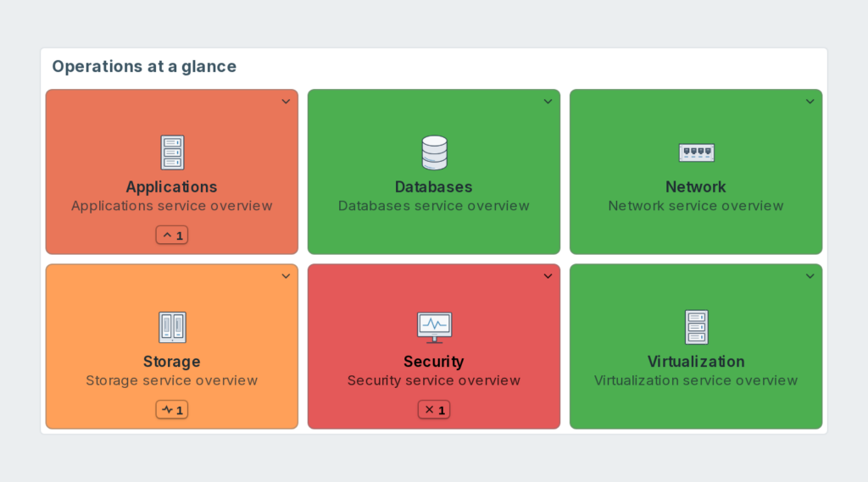This screenshot has width=868, height=482.
Task: Expand the Virtualization tile chevron
Action: pos(810,276)
